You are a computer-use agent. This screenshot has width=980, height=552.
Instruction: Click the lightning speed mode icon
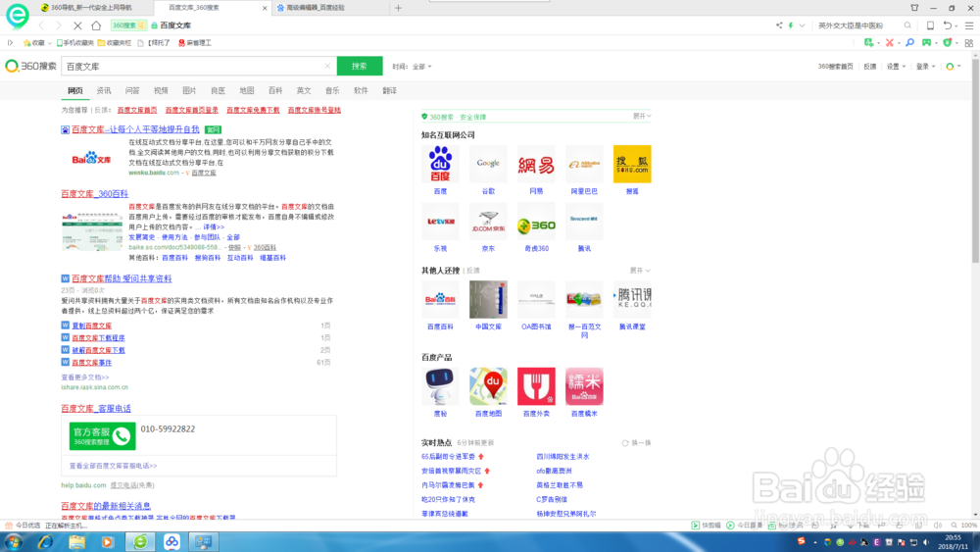(791, 25)
